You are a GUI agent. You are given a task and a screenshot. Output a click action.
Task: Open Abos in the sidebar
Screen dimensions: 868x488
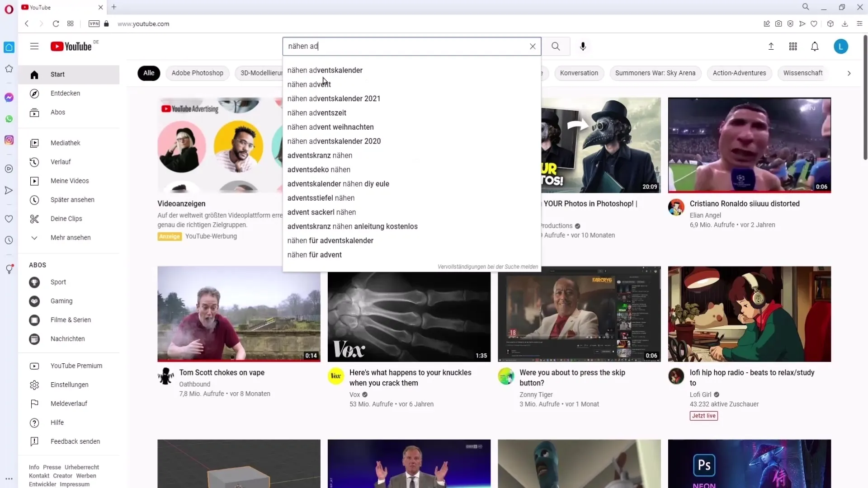[x=69, y=113]
